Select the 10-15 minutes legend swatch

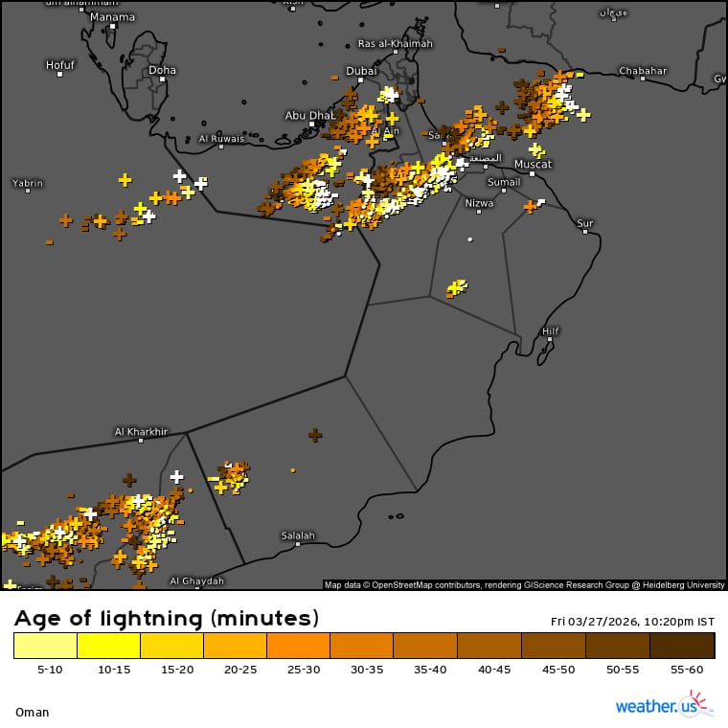(x=108, y=646)
